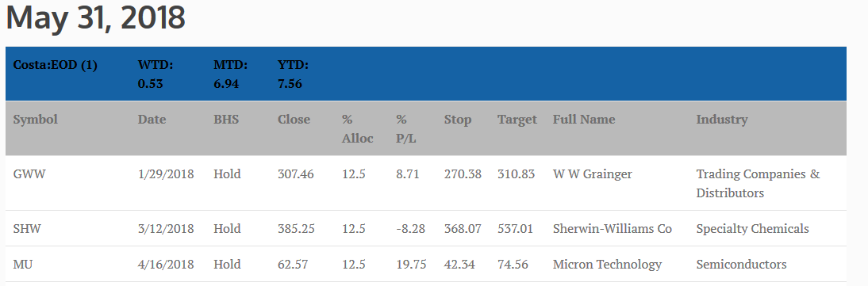Click the Full Name column header
This screenshot has height=286, width=868.
584,120
